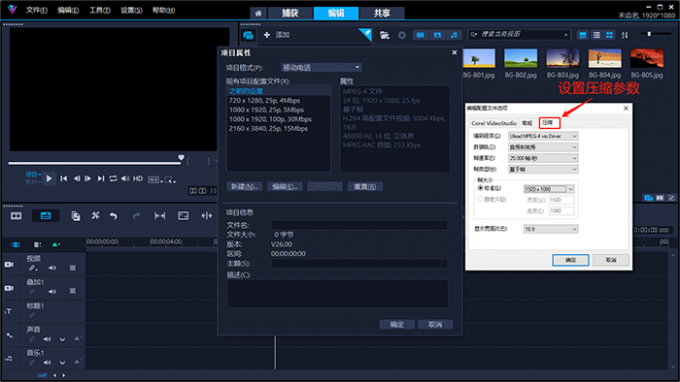This screenshot has height=382, width=680.
Task: Open the 帮助 menu
Action: coord(163,10)
